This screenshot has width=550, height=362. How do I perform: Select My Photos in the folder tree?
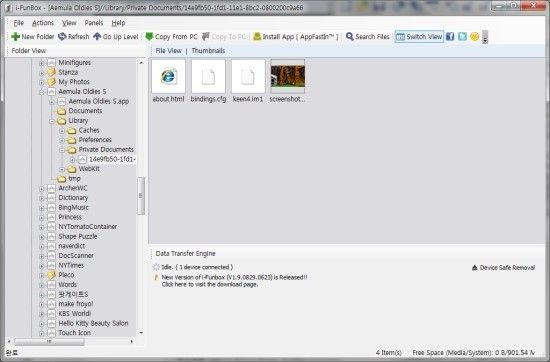coord(74,82)
